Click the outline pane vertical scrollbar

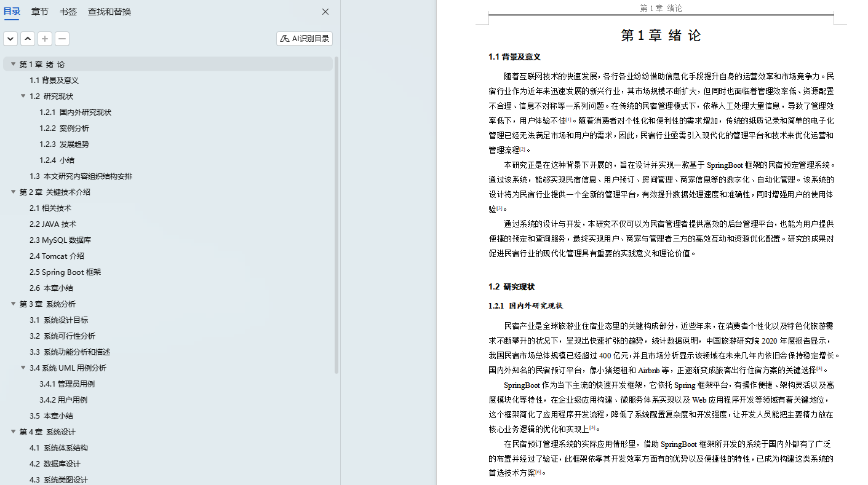coord(336,215)
